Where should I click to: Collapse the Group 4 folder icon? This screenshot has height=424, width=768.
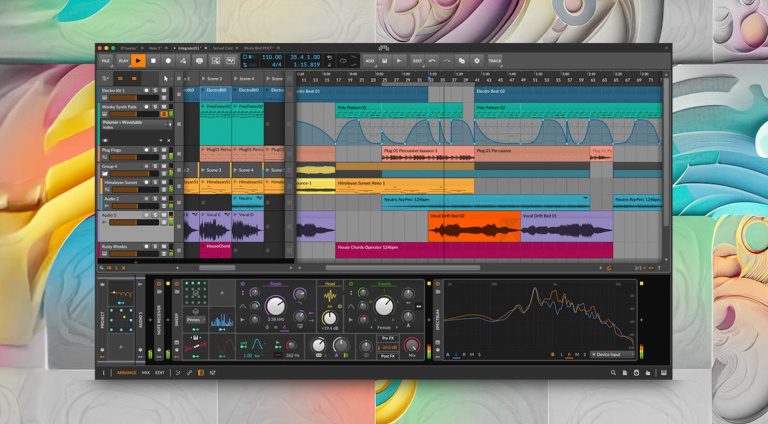tap(105, 174)
